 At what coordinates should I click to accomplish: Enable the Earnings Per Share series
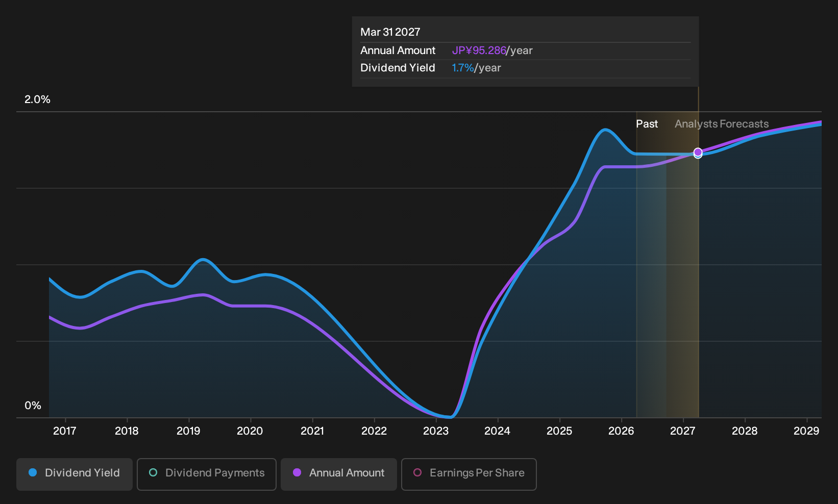tap(469, 474)
